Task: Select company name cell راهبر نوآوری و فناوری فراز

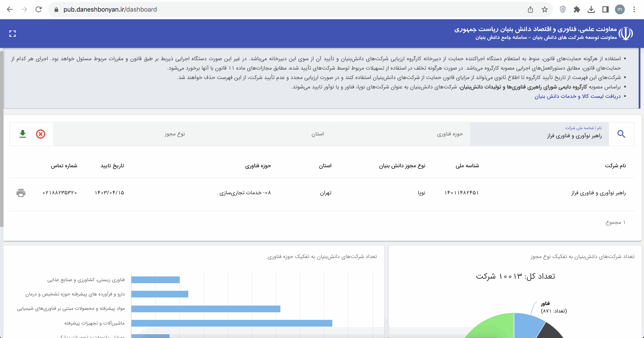Action: pos(598,193)
